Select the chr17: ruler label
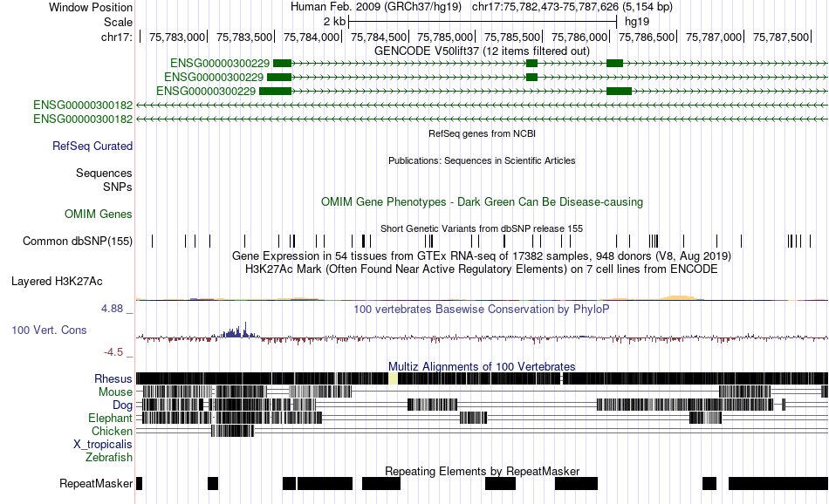 pyautogui.click(x=116, y=37)
